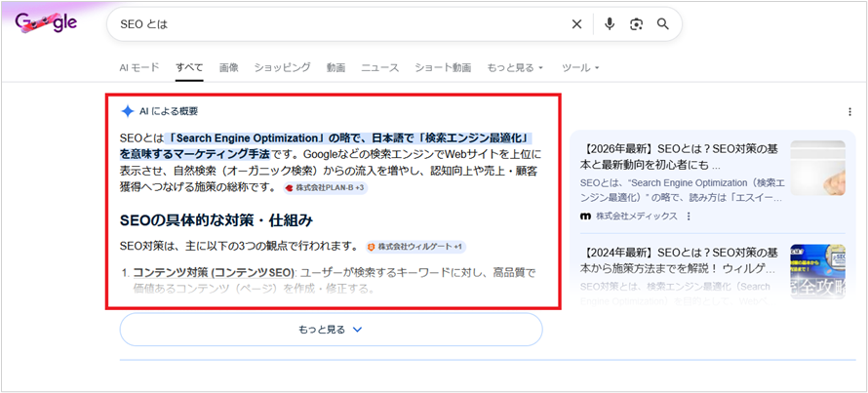Click thumbnail of the 2024年最新 result
868x393 pixels.
coord(817,272)
